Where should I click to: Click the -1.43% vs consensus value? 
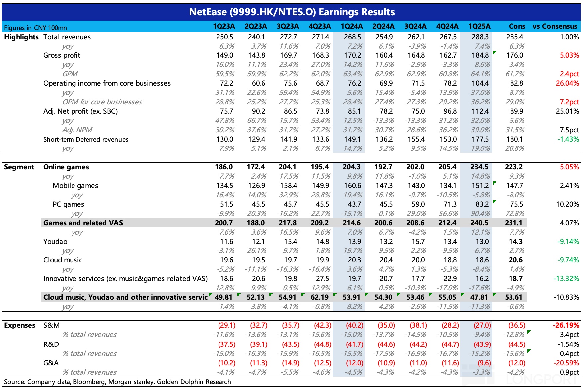pos(568,139)
